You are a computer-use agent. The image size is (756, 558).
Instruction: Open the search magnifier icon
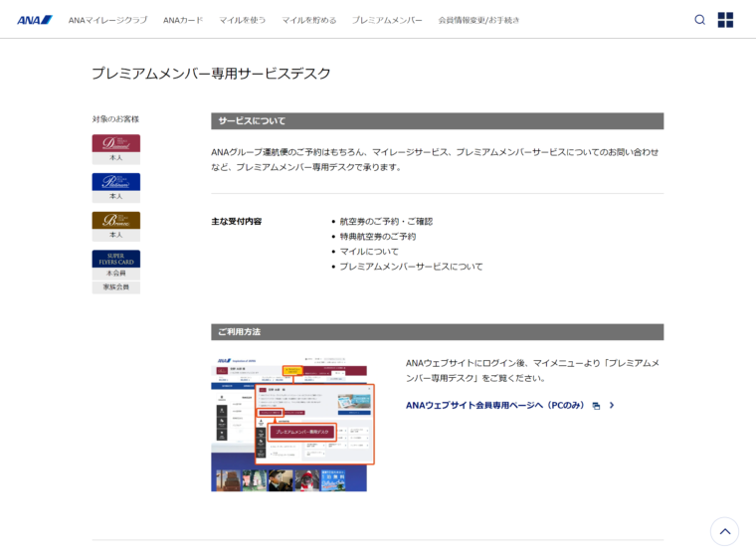[699, 20]
